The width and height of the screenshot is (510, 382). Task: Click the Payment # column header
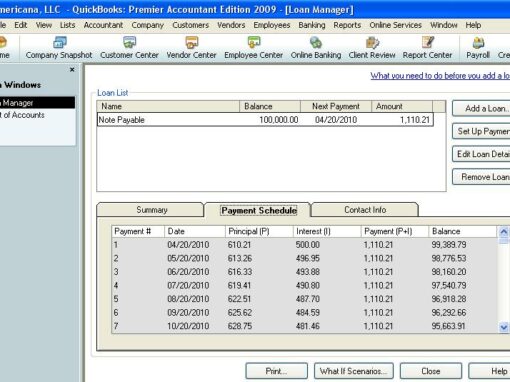tap(138, 231)
